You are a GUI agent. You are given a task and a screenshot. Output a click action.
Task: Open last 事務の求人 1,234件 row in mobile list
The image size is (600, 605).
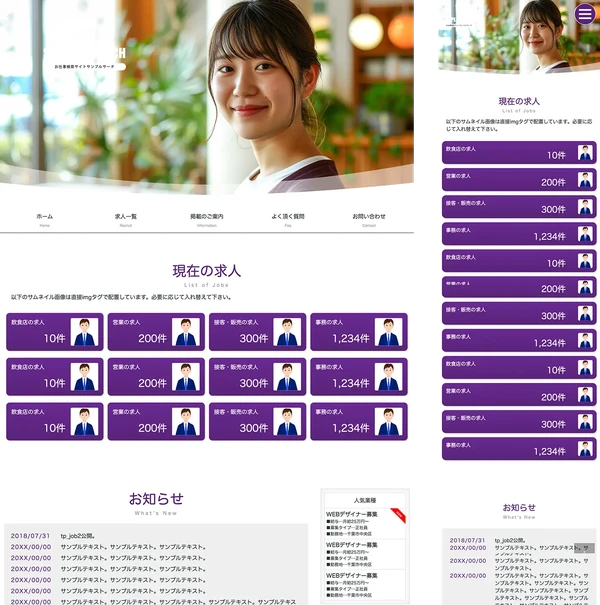point(519,449)
